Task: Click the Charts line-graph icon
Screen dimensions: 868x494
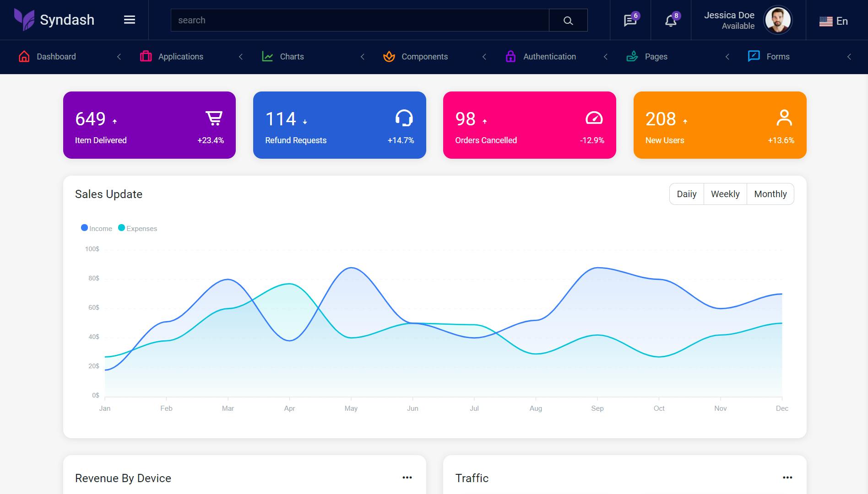Action: coord(267,56)
